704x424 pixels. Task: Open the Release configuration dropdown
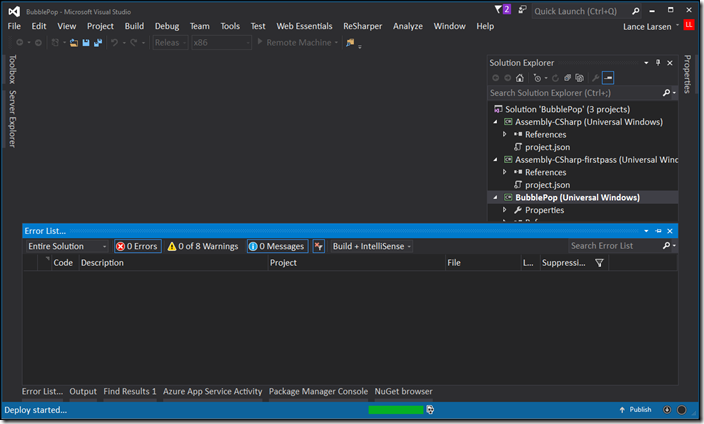click(x=170, y=43)
